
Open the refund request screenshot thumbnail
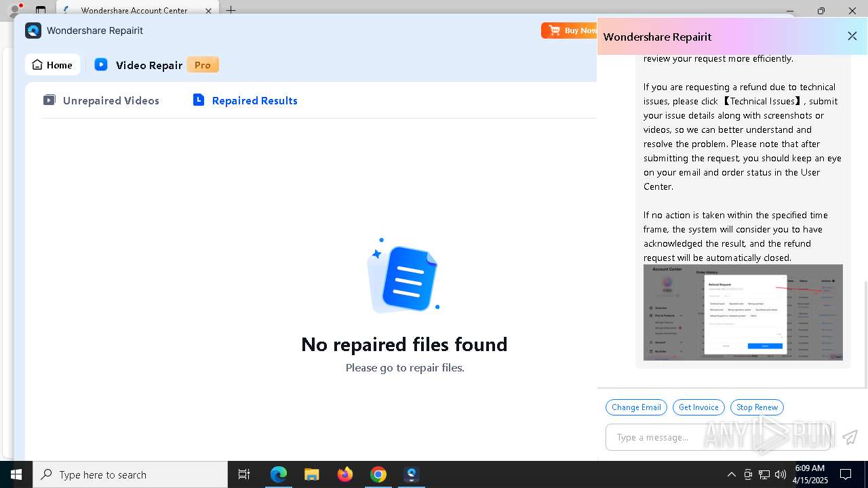(743, 312)
